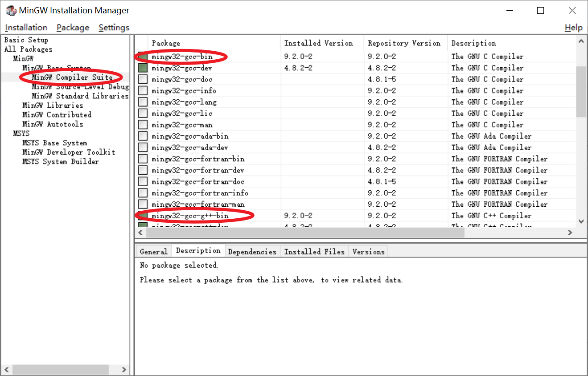Click the Description column header
This screenshot has width=588, height=376.
(x=512, y=43)
